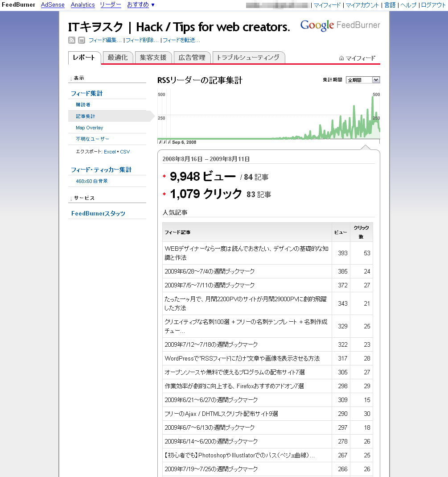Click フィード編集 link under title
This screenshot has width=448, height=477.
tap(105, 40)
